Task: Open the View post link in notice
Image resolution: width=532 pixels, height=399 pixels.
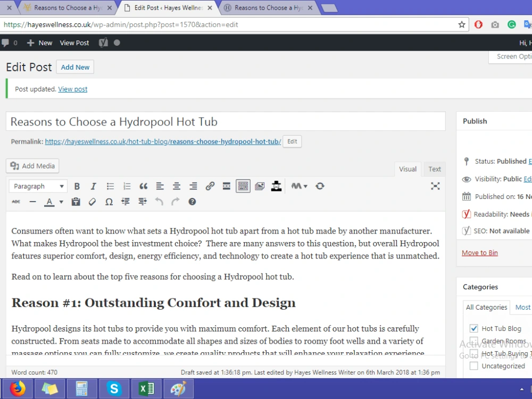Action: pos(72,89)
